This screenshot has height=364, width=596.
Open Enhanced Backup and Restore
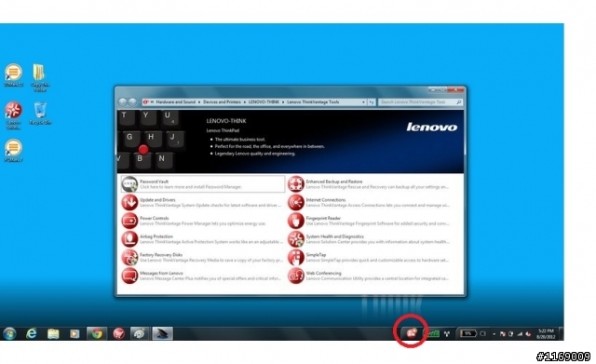tap(369, 184)
